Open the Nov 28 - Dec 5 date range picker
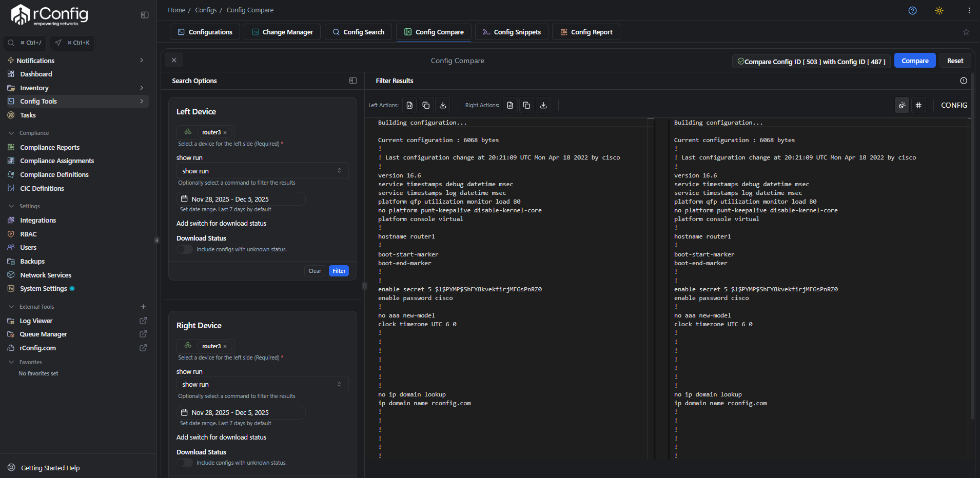Viewport: 980px width, 478px height. 241,198
